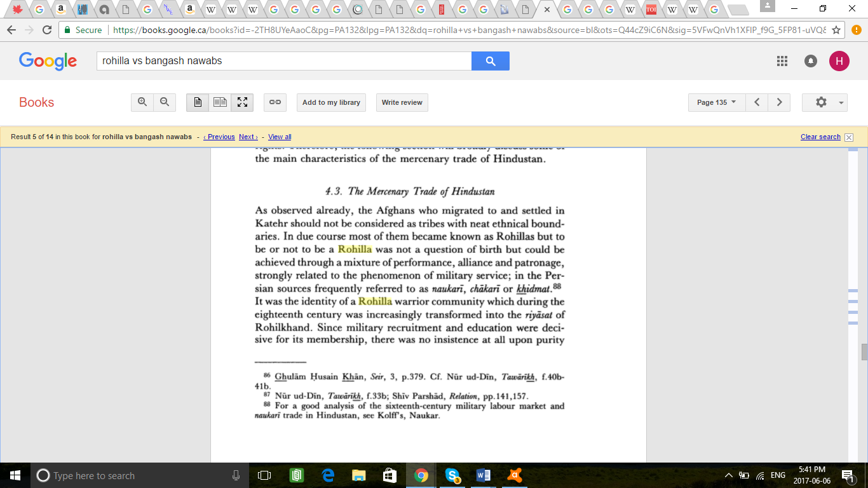Switch to the red TOI tab
The image size is (868, 488).
[651, 10]
